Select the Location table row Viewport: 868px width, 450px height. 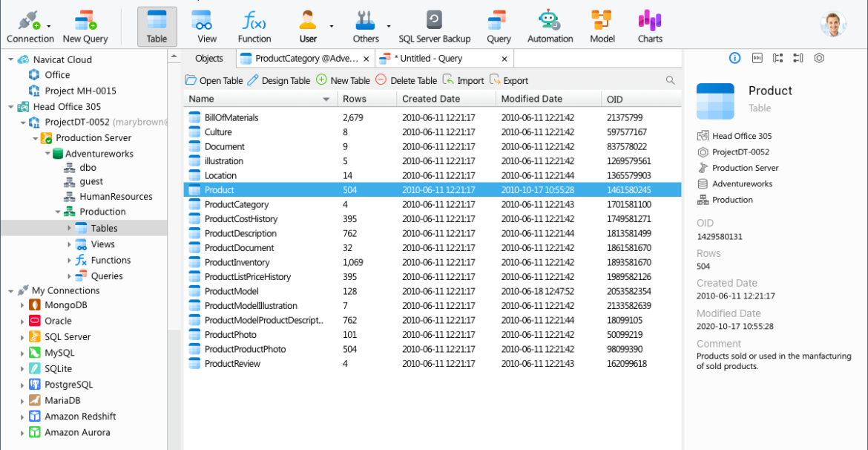tap(432, 175)
